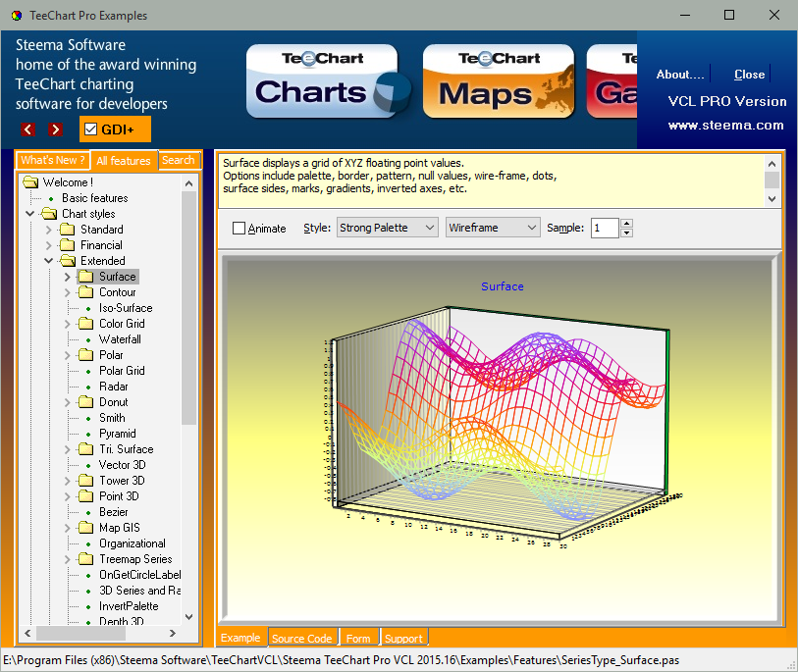Click the TeeChart app icon in title bar
The image size is (798, 672).
tap(17, 16)
